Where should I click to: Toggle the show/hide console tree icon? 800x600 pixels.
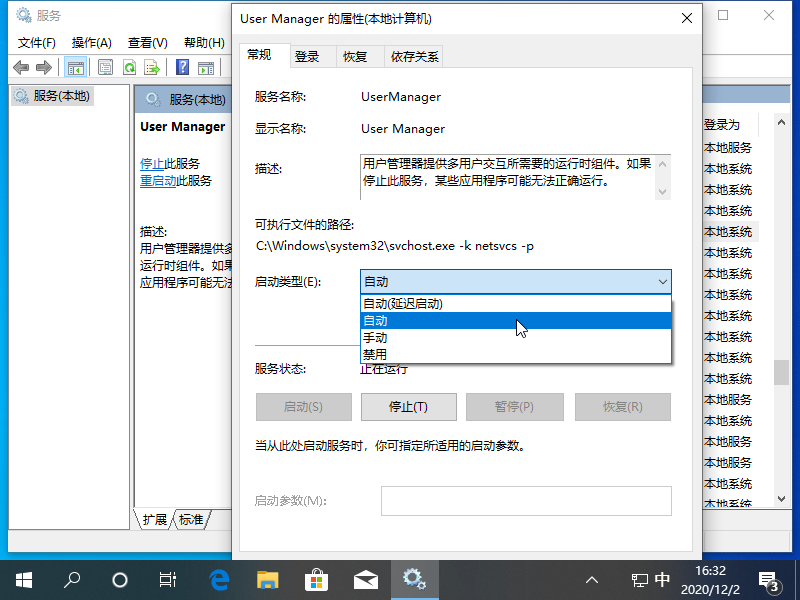pos(75,67)
